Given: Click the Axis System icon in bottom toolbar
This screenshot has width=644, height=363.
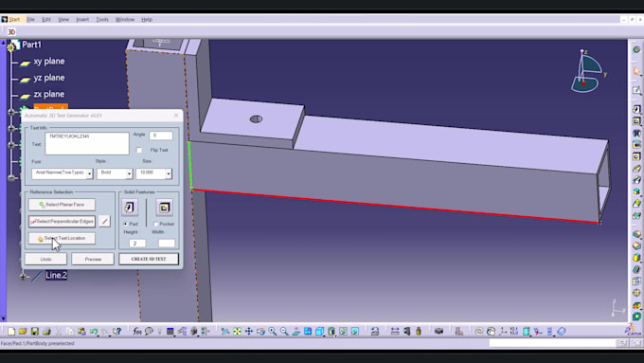Looking at the screenshot, I should click(x=503, y=331).
